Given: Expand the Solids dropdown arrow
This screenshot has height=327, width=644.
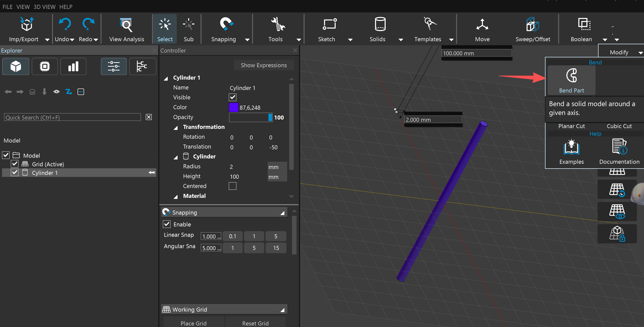Looking at the screenshot, I should [401, 40].
